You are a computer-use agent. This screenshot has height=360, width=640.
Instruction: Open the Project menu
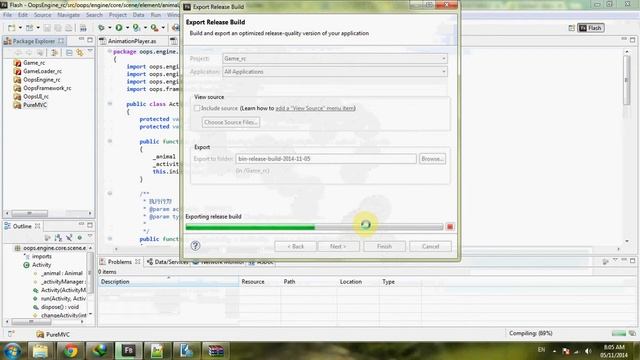(118, 15)
